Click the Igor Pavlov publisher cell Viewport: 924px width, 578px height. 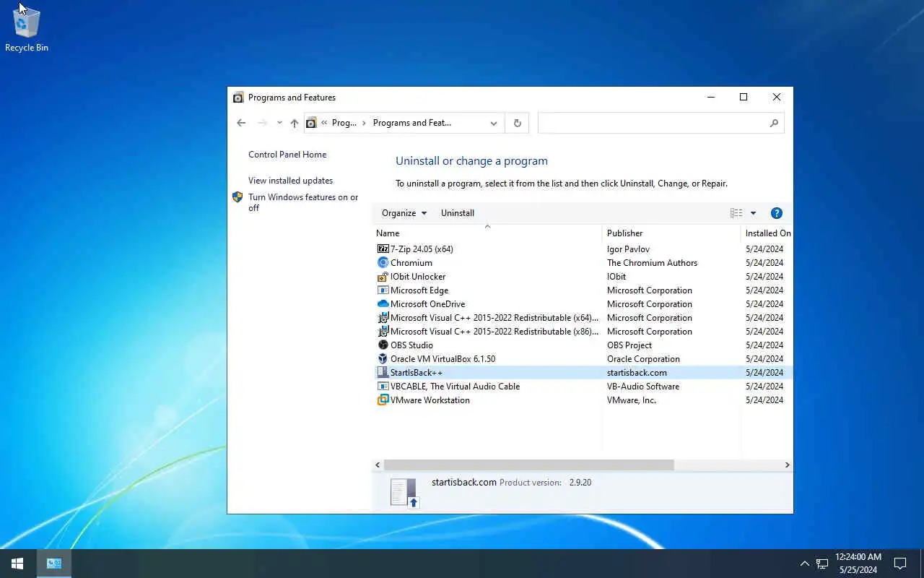coord(628,249)
